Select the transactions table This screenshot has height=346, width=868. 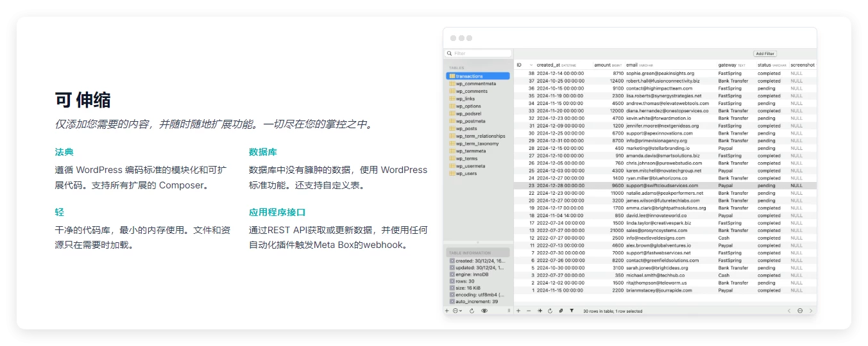(477, 76)
